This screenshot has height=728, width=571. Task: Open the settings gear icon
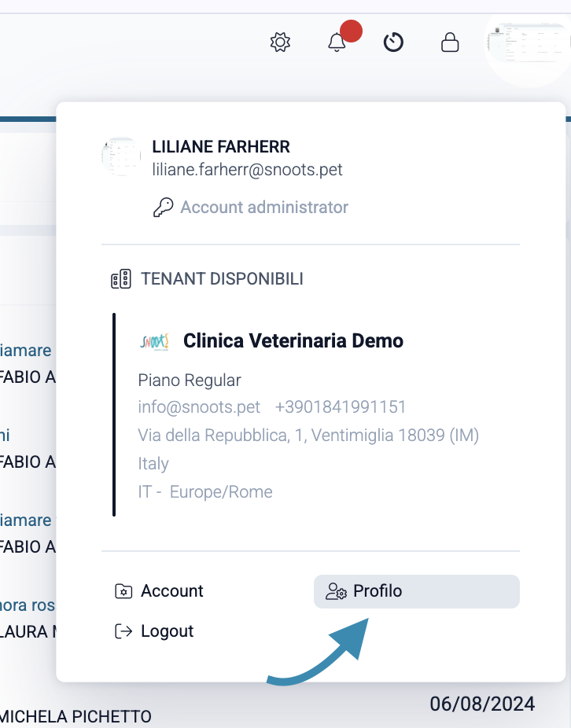pos(280,42)
